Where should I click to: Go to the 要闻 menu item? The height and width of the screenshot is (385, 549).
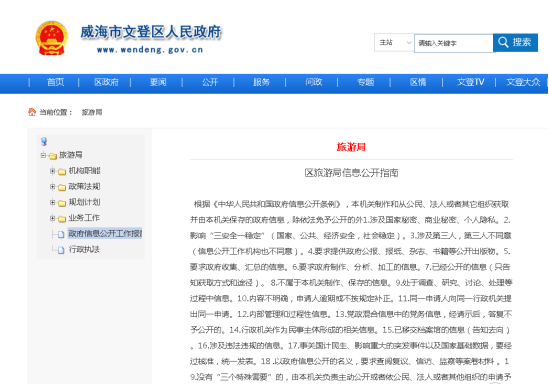158,83
